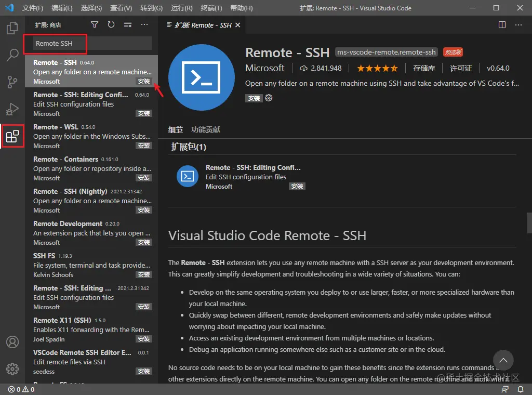Click the Remote - SSH extension logo
Viewport: 532px width, 395px height.
(202, 77)
